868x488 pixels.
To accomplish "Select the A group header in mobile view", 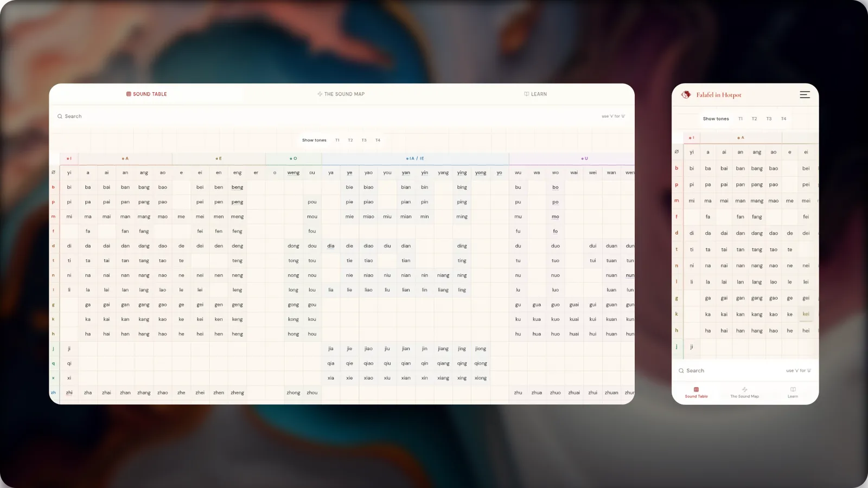I will point(741,138).
